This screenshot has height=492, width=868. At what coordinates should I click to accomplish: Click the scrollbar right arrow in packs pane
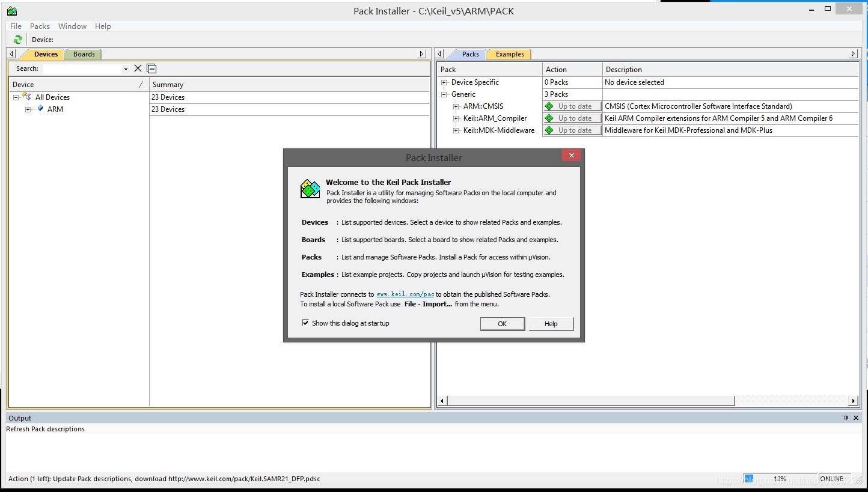pos(853,401)
